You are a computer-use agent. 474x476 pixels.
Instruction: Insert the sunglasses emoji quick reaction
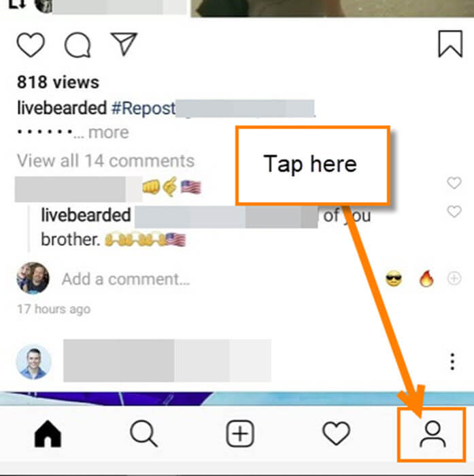[x=394, y=278]
